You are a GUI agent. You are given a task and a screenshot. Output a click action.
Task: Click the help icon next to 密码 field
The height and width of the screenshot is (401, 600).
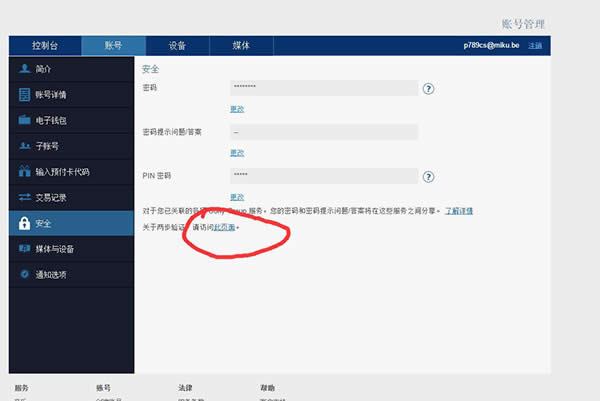(428, 88)
